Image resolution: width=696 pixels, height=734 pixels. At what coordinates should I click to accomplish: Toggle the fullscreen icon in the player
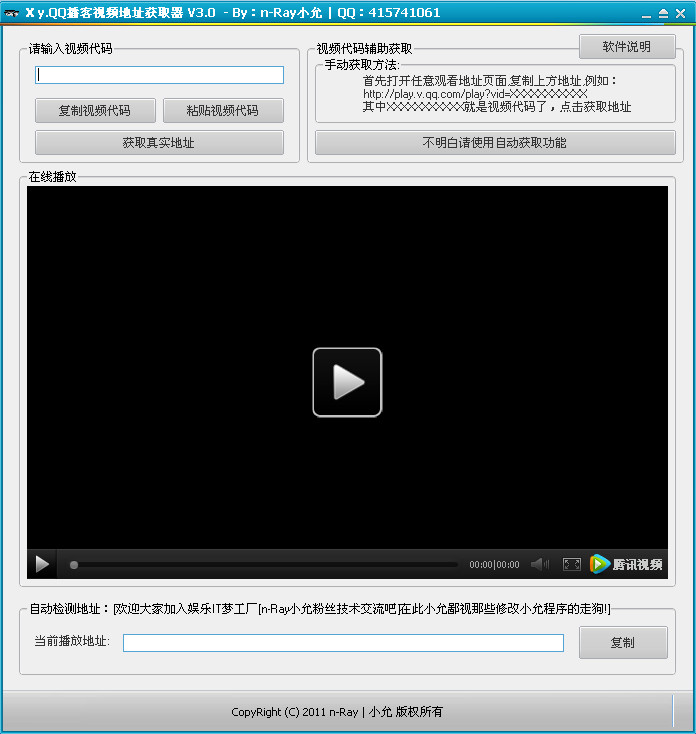click(571, 564)
